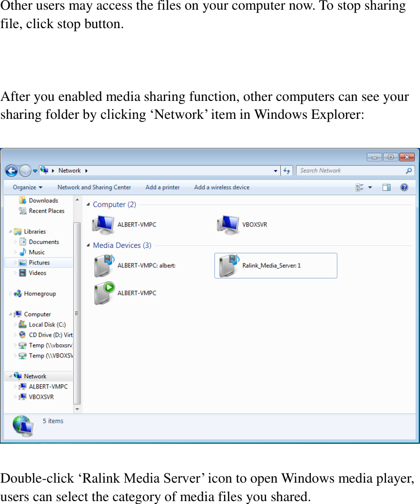
Task: Select the Pictures library
Action: pos(35,262)
